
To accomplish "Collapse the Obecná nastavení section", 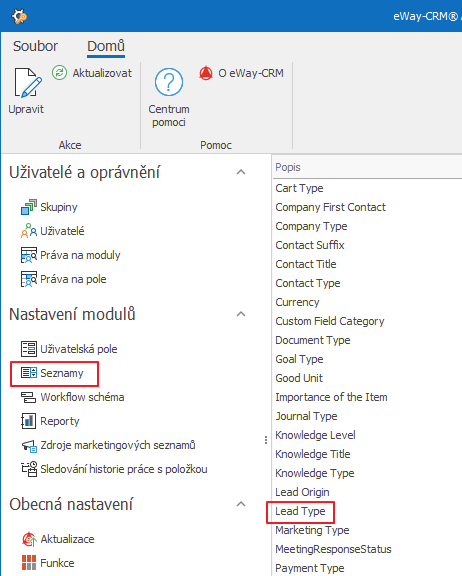I will pos(241,504).
